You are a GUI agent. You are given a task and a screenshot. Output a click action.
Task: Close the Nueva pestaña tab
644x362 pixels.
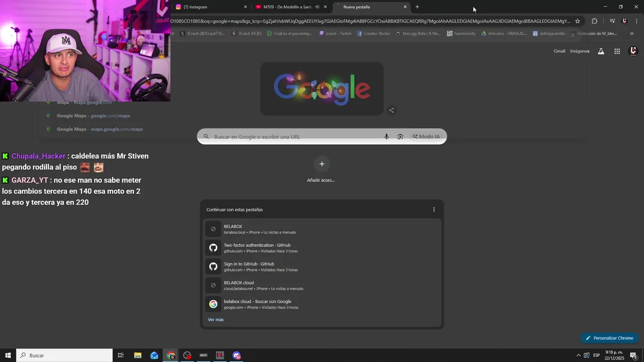(405, 7)
